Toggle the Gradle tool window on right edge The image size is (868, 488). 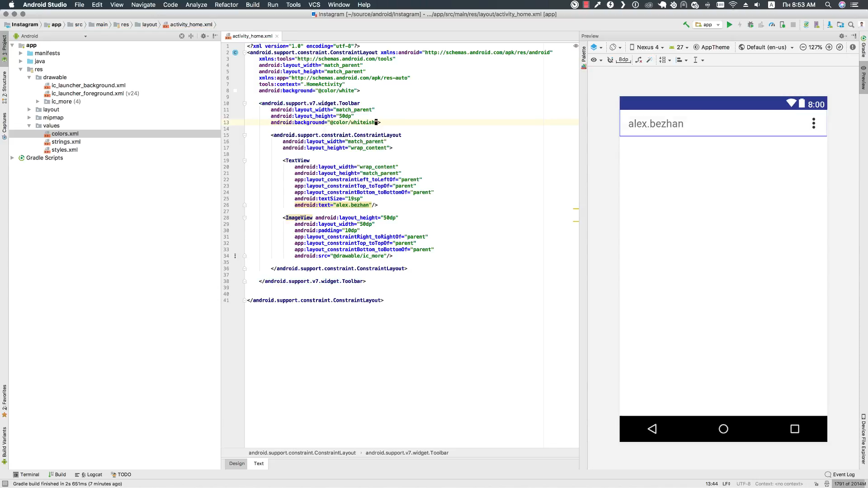[863, 47]
